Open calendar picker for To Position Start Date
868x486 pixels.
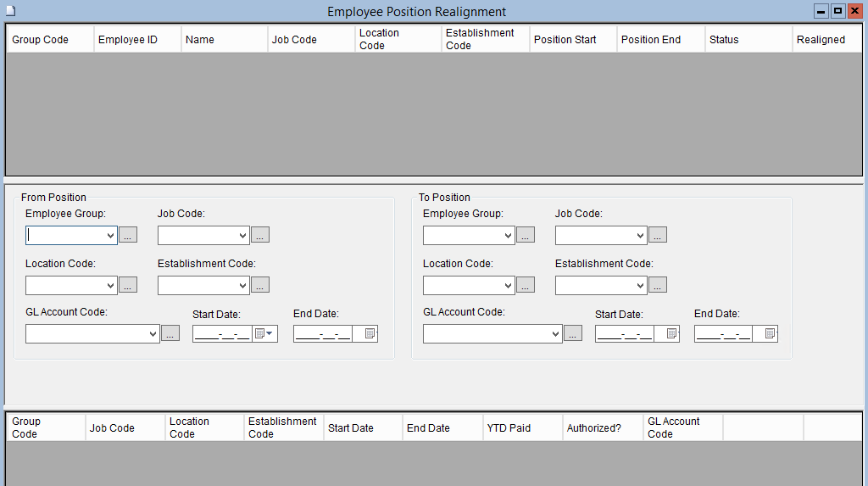pos(671,334)
